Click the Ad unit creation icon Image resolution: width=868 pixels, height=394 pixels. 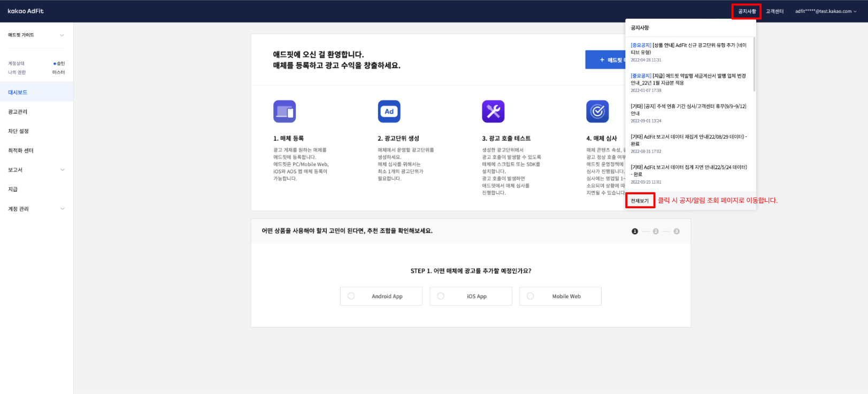pos(389,111)
